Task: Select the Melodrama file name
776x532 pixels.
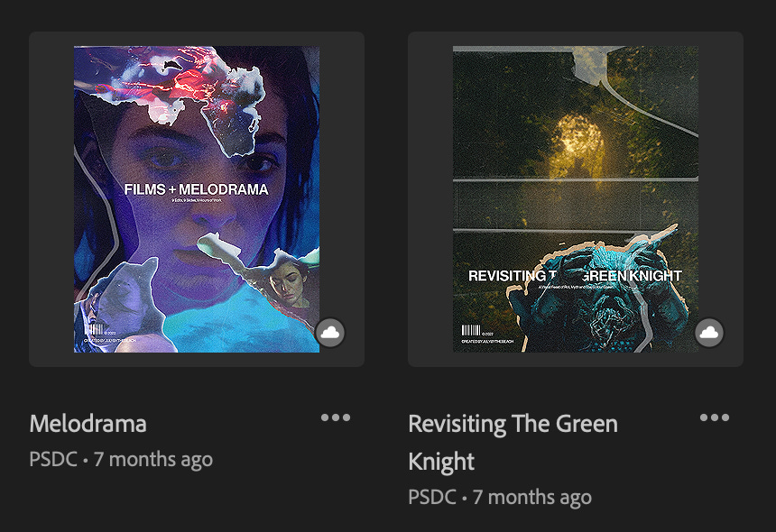Action: pos(88,424)
